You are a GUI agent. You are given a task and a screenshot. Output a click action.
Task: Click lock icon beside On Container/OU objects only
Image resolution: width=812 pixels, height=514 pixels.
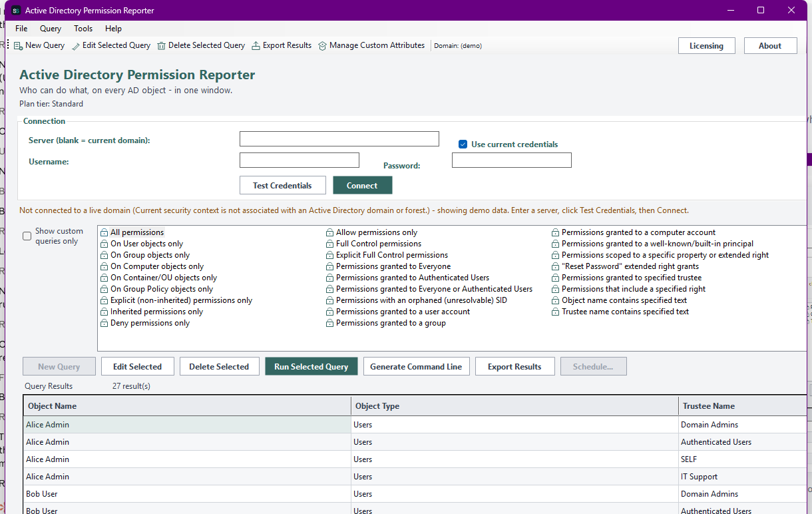[104, 278]
